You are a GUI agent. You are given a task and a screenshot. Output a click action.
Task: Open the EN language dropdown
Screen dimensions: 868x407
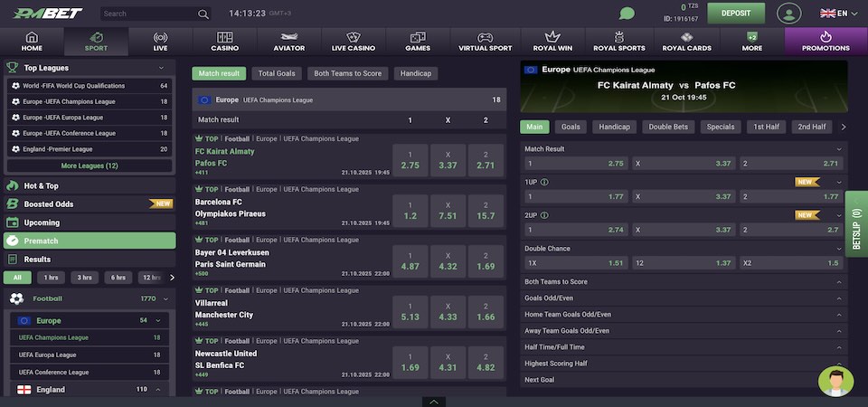point(834,14)
